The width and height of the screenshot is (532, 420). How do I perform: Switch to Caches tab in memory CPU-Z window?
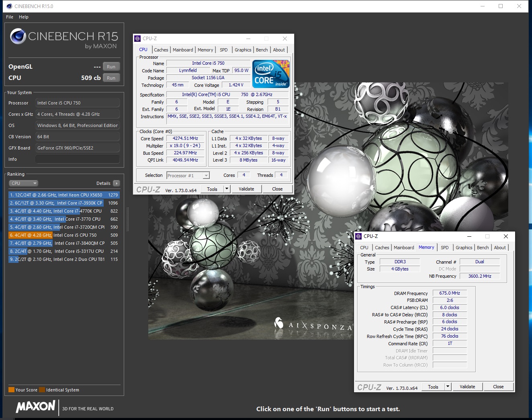(x=382, y=248)
